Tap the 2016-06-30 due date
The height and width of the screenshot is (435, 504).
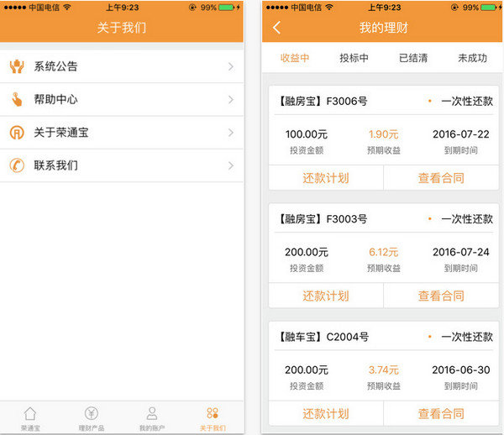pos(461,370)
